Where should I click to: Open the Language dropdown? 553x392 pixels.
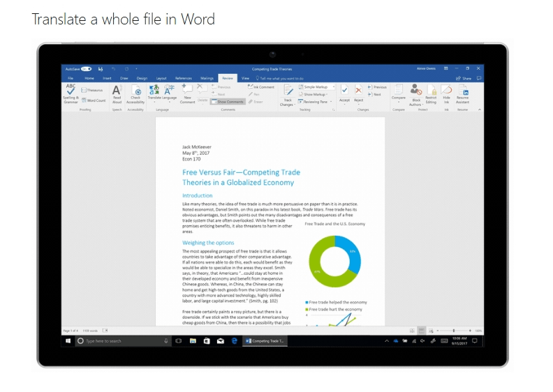click(169, 93)
